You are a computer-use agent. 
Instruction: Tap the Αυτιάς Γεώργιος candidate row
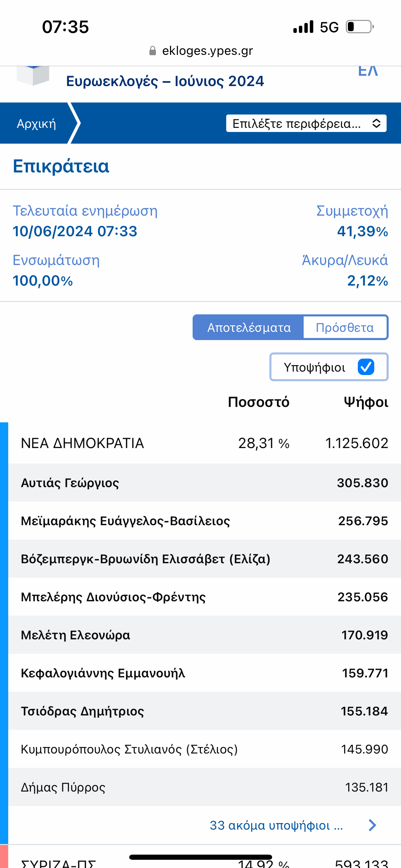204,483
